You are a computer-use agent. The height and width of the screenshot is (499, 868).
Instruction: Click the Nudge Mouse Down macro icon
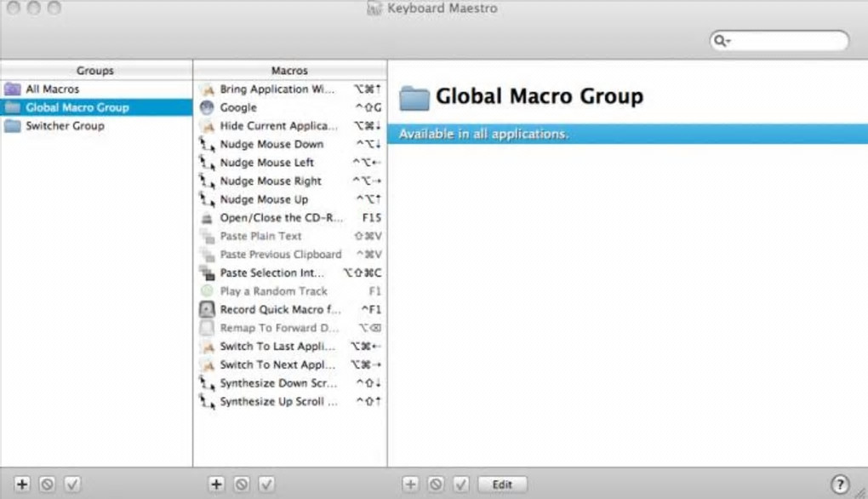pos(207,144)
